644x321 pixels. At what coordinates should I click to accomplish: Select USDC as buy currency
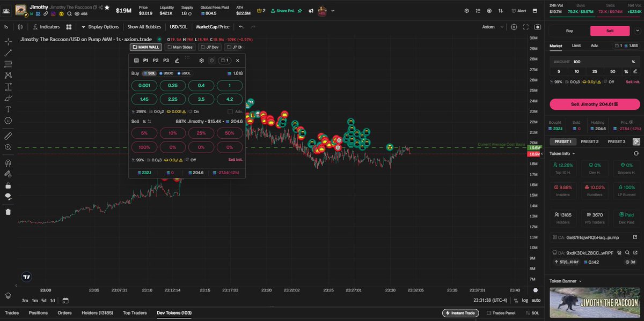[167, 73]
